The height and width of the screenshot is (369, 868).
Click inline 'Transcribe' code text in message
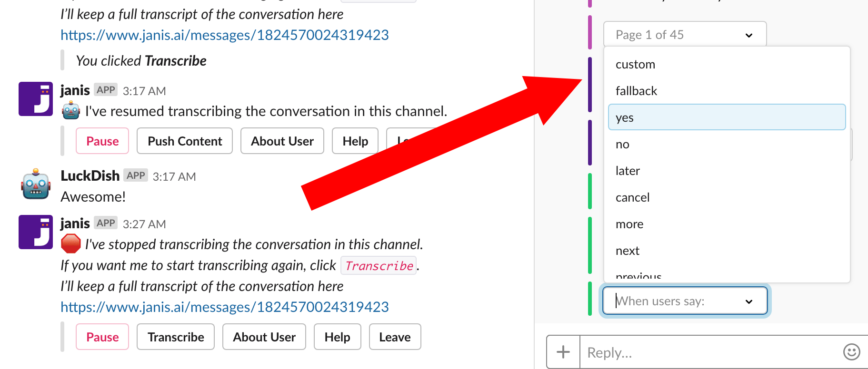coord(379,265)
